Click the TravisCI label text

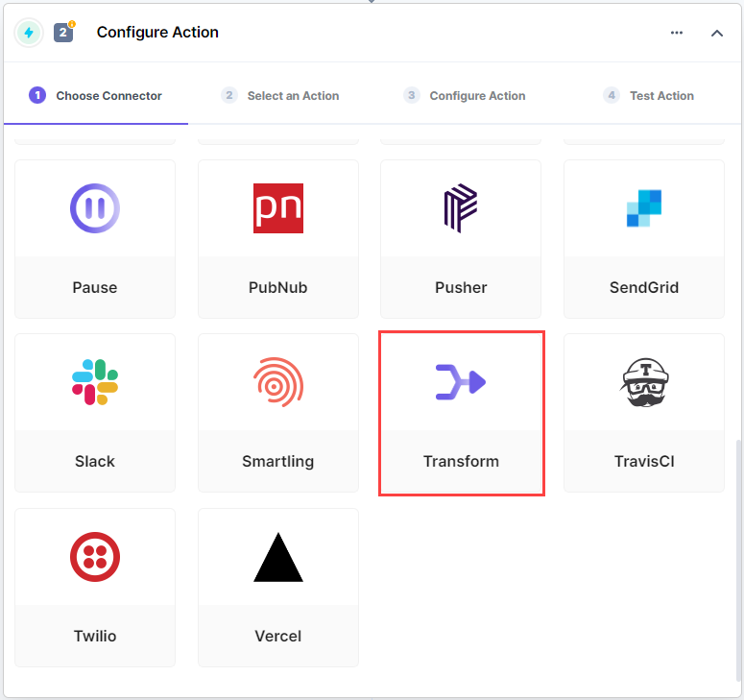pos(644,461)
